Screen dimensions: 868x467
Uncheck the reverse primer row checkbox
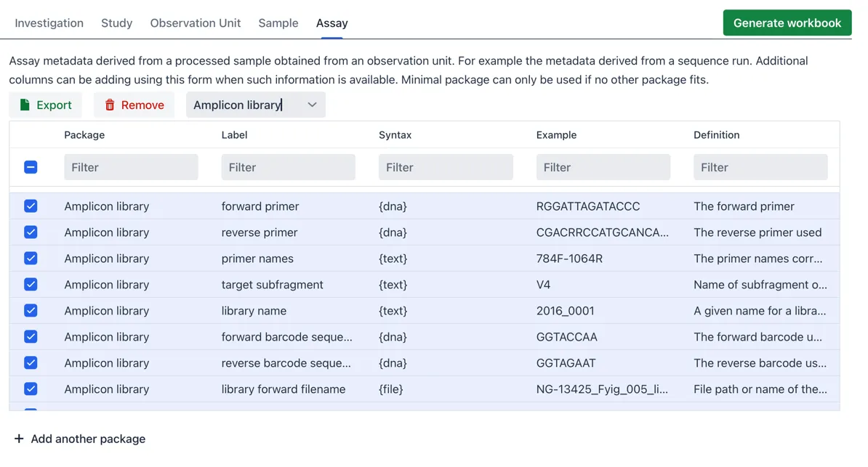(31, 232)
